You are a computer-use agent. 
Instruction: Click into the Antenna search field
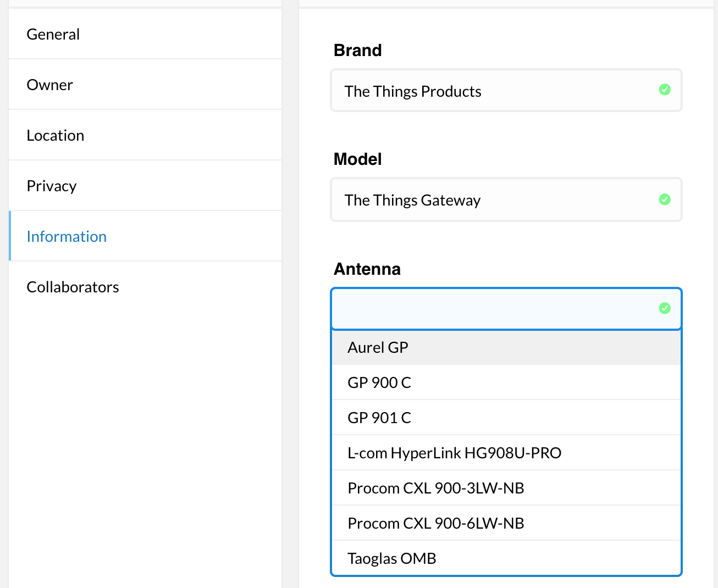click(x=506, y=308)
